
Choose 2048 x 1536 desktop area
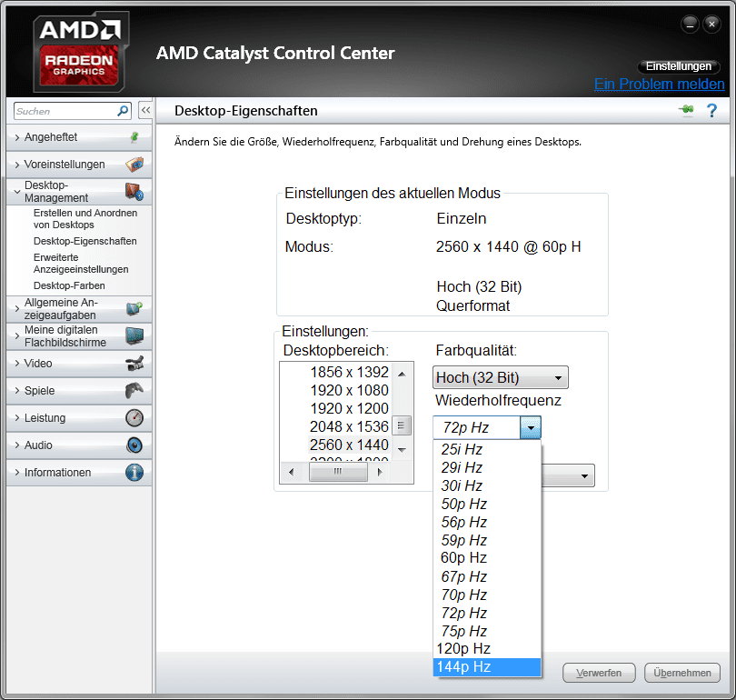click(x=349, y=426)
